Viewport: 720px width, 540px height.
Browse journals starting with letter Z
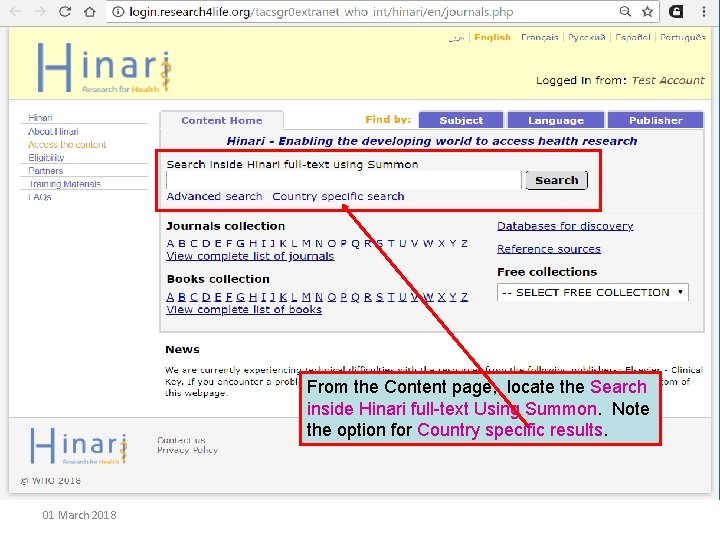tap(464, 243)
